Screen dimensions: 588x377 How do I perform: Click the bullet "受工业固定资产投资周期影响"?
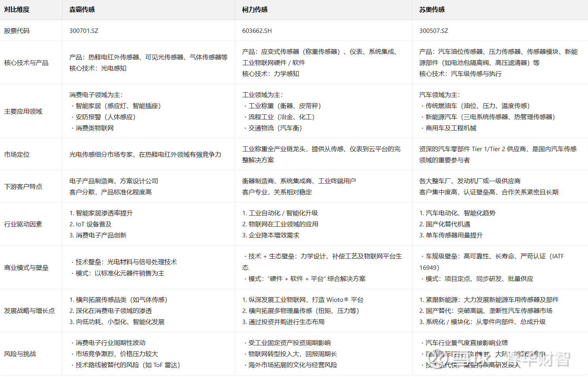pos(287,343)
